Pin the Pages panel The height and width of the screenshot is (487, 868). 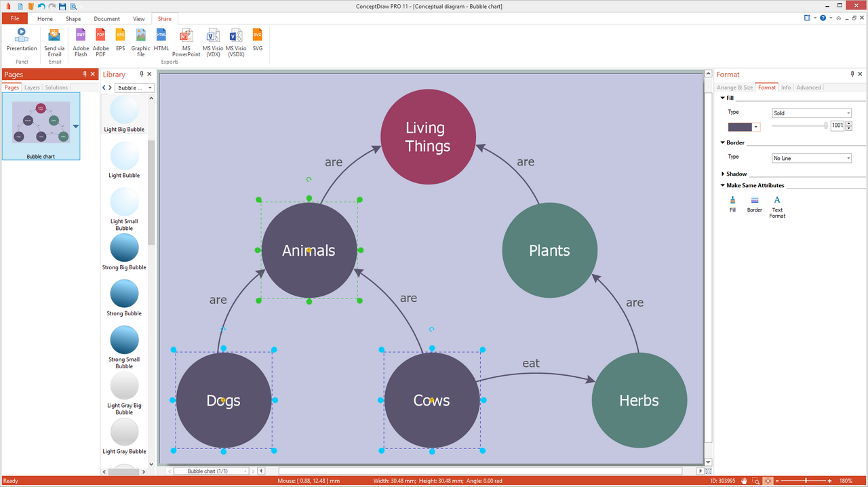85,74
